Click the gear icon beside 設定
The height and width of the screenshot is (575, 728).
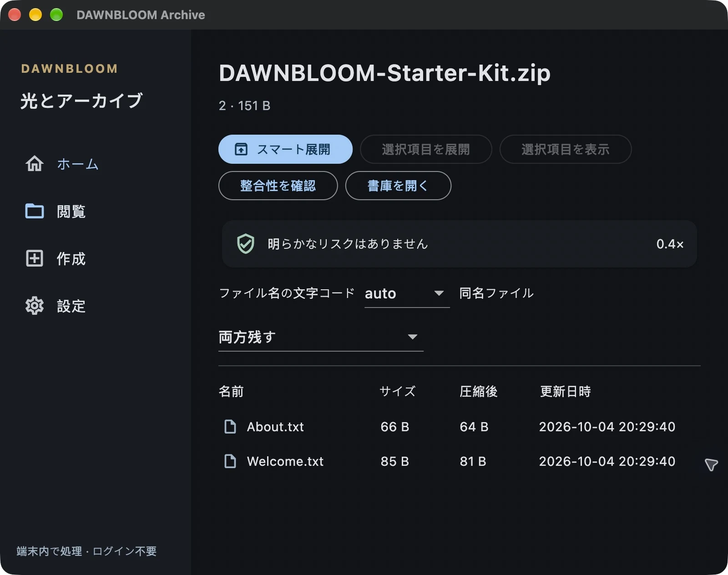[35, 306]
